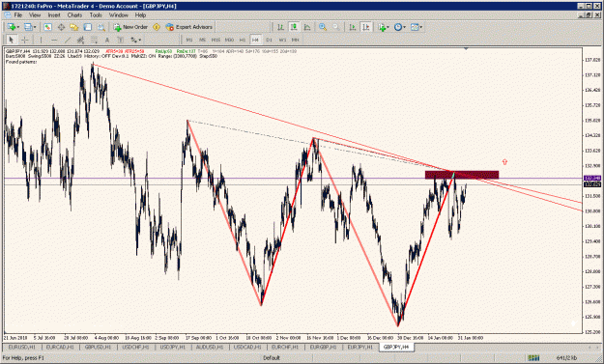Switch chart to M30 timeframe
Viewport: 604px width, 364px height.
pyautogui.click(x=230, y=40)
